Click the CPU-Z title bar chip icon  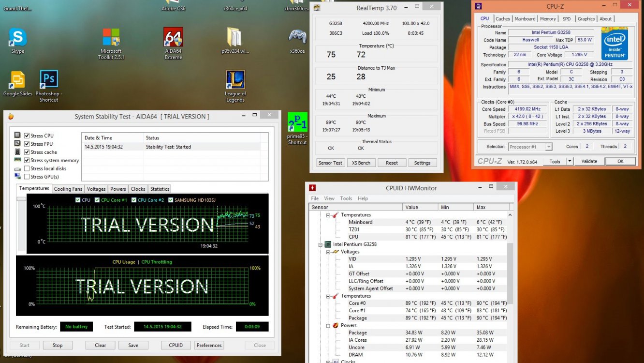pyautogui.click(x=478, y=6)
